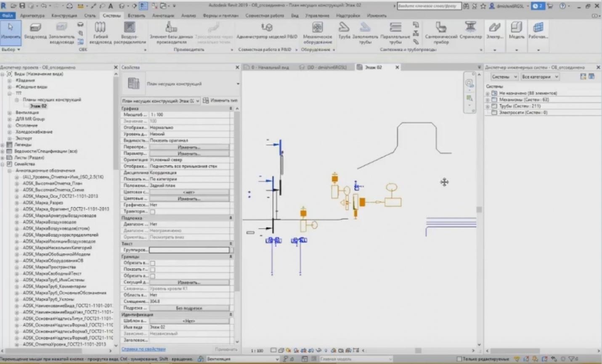Click the drawing area horizontal scrollbar
The width and height of the screenshot is (602, 364).
418,350
